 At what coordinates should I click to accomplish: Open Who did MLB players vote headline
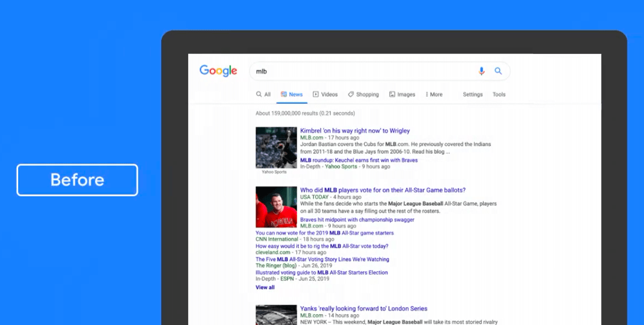click(383, 190)
